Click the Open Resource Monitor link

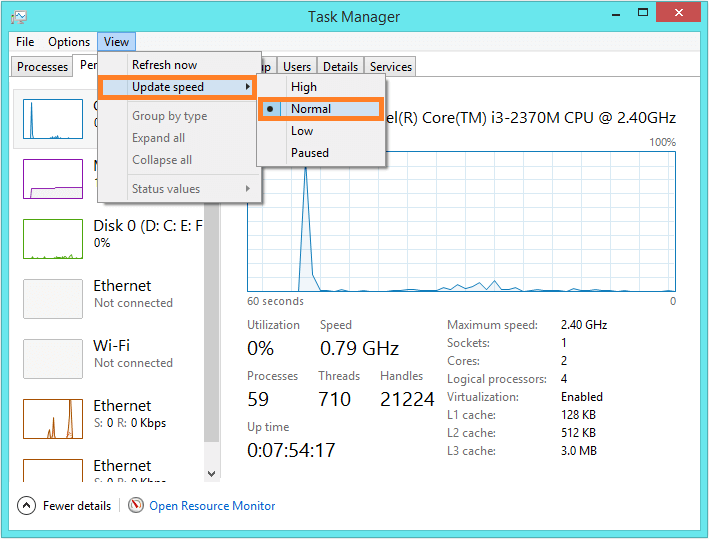point(212,506)
